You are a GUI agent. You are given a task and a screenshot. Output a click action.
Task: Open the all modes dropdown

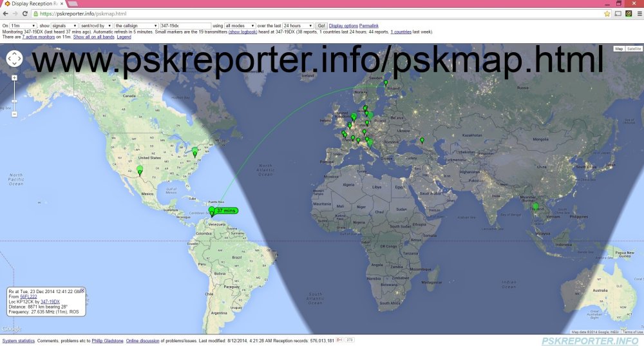pos(240,26)
